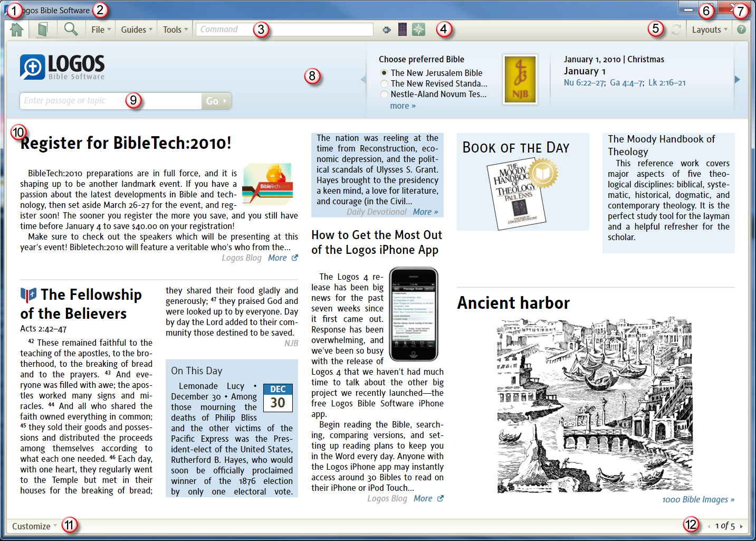Go to next homepage page arrow

click(x=741, y=526)
